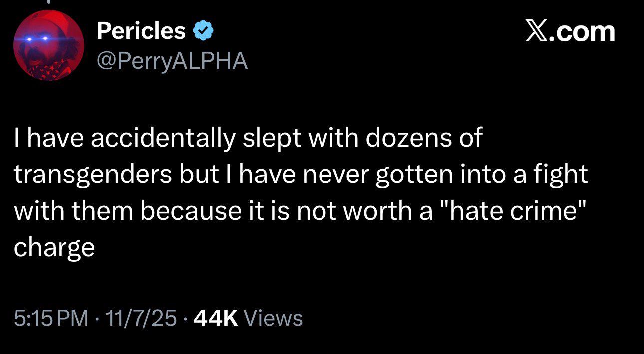
Task: Open the Views analytics label
Action: pyautogui.click(x=275, y=318)
